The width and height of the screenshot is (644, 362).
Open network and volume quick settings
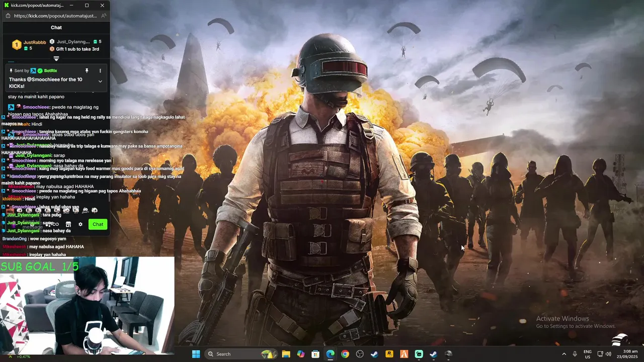coord(604,354)
